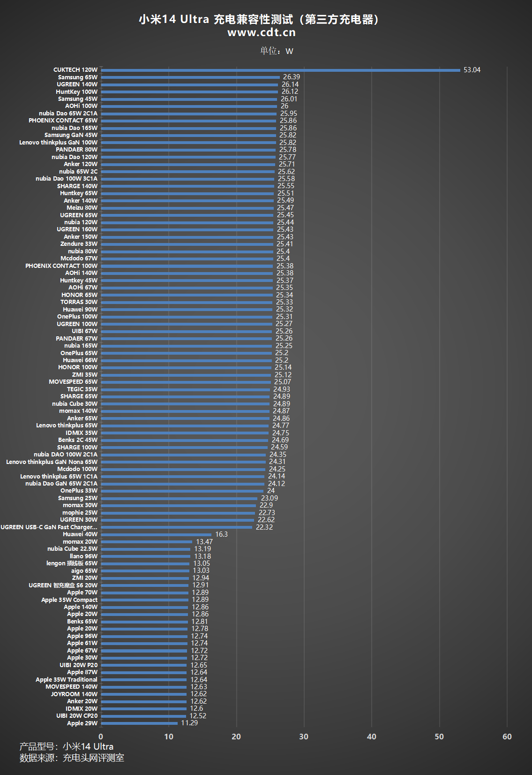The image size is (532, 775).
Task: Select Apple 35W Traditional label
Action: [67, 680]
